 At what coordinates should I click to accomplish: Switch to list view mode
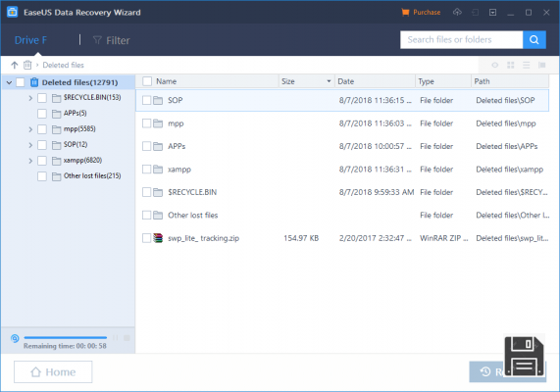(x=526, y=65)
